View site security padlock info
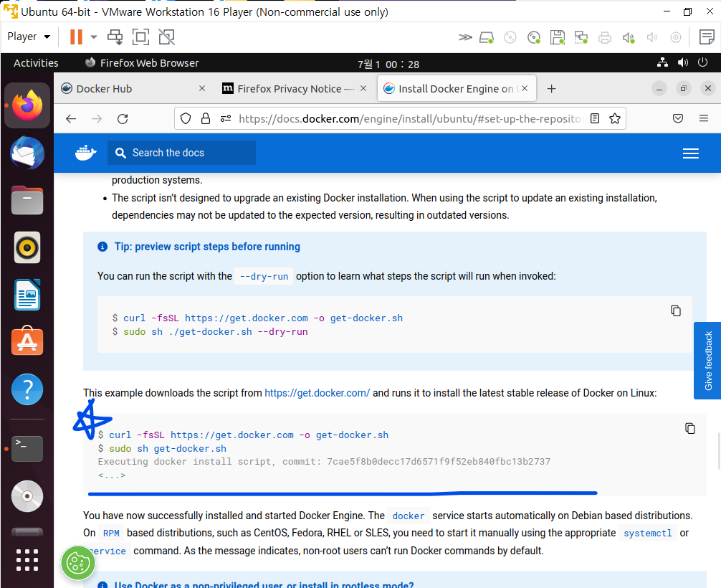Image resolution: width=721 pixels, height=588 pixels. pos(206,119)
